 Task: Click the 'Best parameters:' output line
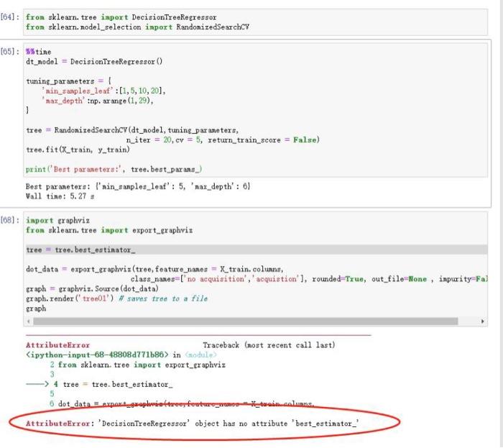[138, 186]
